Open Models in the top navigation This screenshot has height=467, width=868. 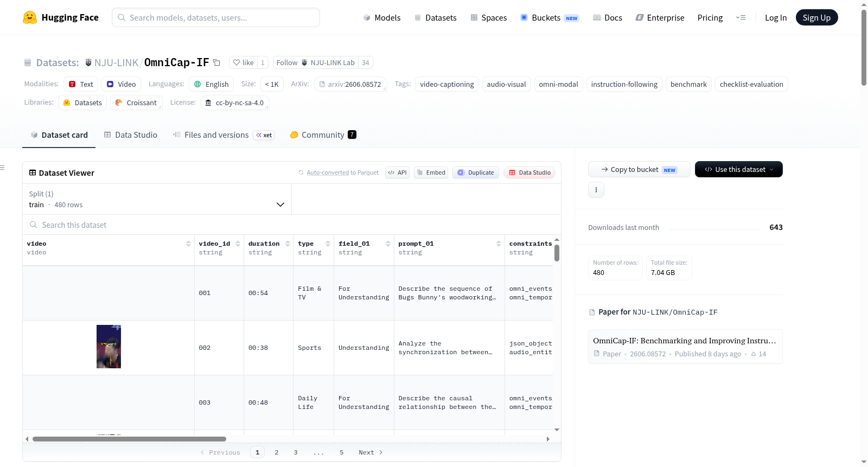click(382, 17)
